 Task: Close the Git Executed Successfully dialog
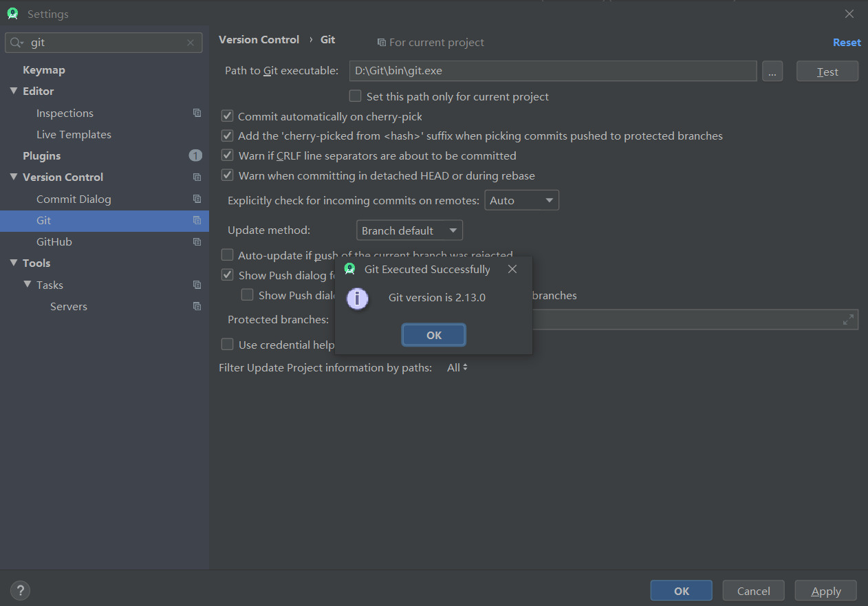tap(512, 269)
